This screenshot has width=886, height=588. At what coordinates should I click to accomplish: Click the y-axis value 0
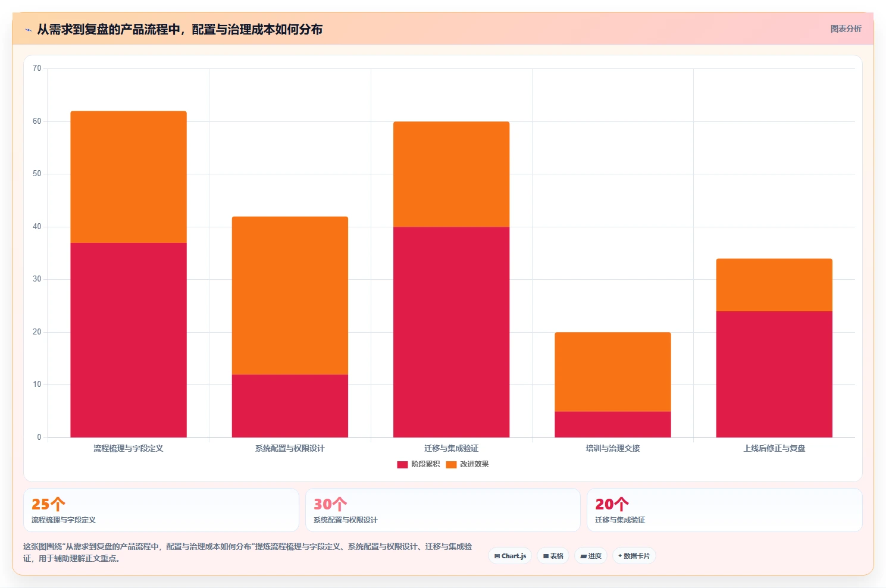pos(39,437)
